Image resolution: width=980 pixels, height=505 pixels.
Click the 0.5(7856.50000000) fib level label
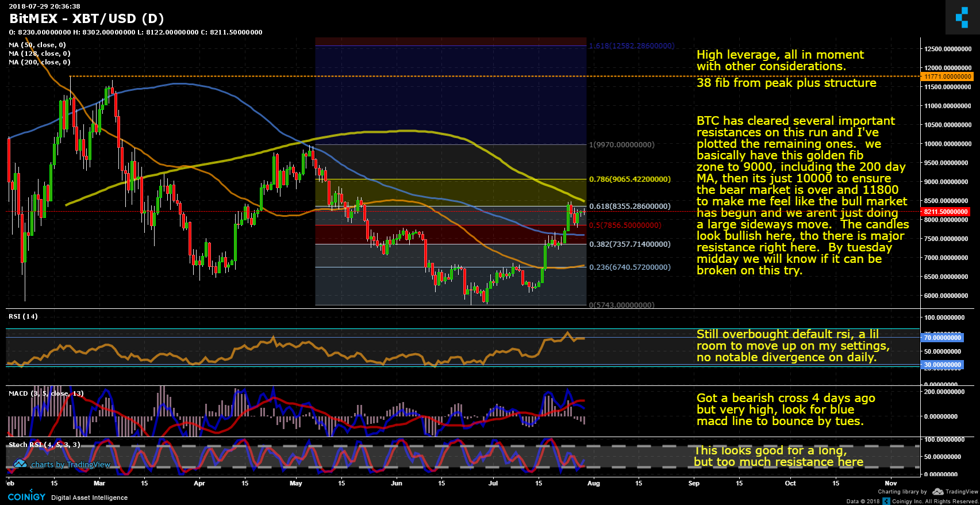pyautogui.click(x=625, y=225)
